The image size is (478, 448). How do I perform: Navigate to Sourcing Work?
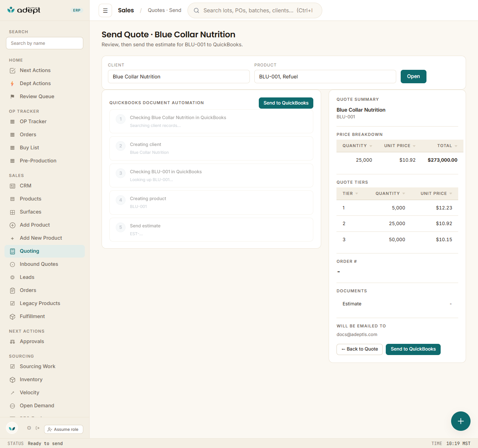tap(45, 367)
